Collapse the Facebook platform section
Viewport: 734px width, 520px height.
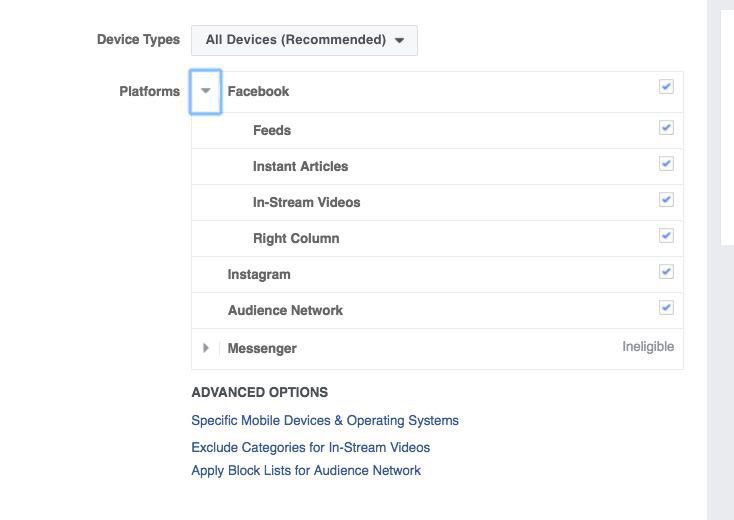tap(206, 92)
